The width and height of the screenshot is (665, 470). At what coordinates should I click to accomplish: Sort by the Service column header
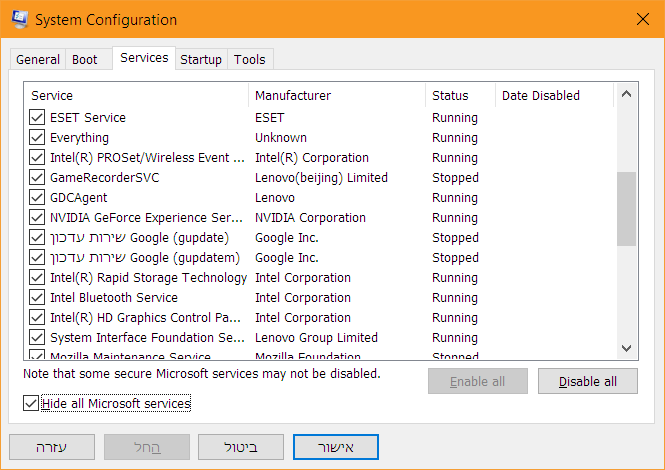point(138,95)
